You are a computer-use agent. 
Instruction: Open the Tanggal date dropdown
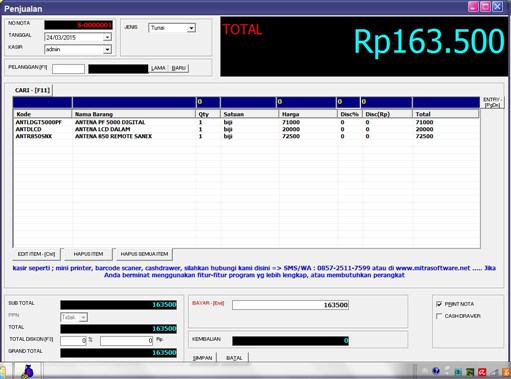coord(107,37)
